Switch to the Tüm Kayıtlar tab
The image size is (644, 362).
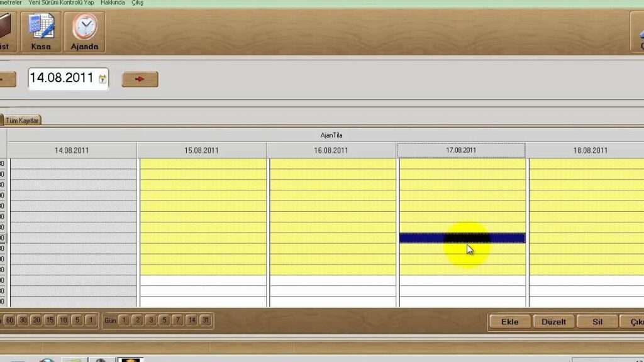tap(23, 120)
